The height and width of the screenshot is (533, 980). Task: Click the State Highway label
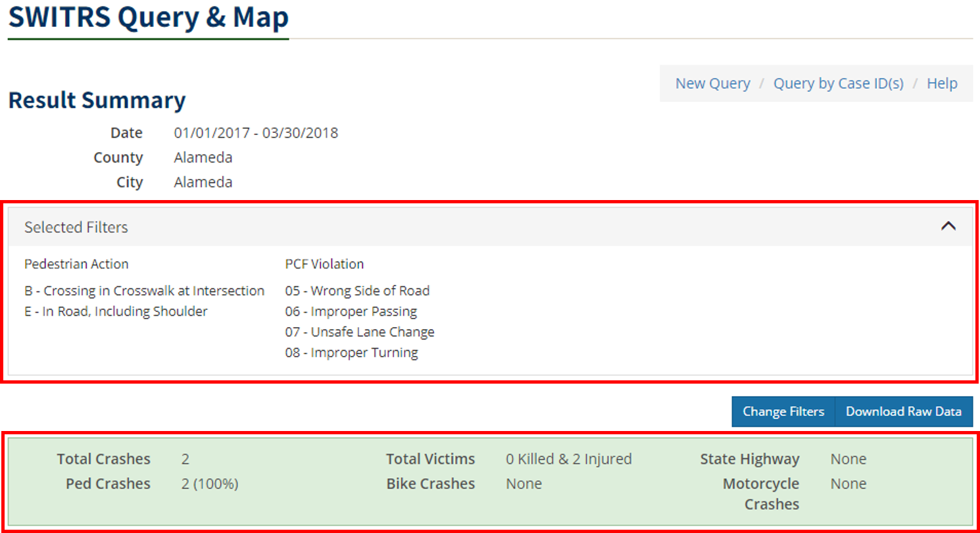click(750, 459)
